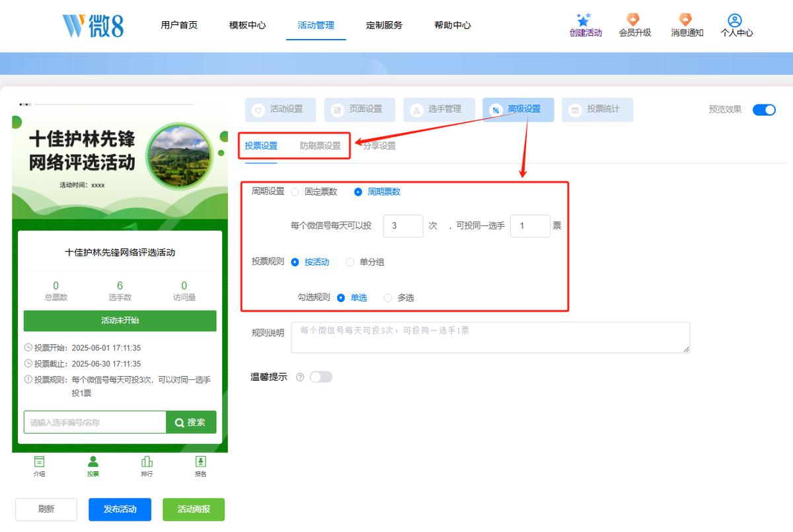Viewport: 793px width, 532px height.
Task: Open 活动管理 menu
Action: [x=316, y=25]
